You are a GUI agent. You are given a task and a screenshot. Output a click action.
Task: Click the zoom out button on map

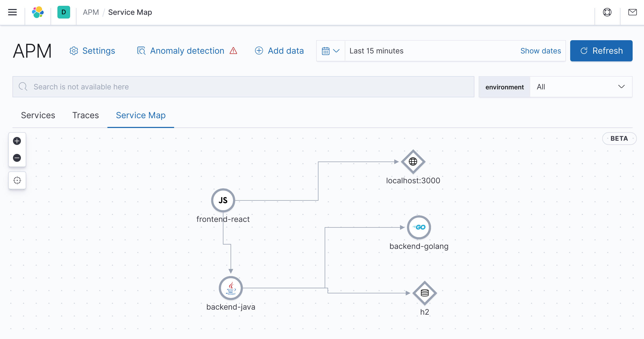[x=17, y=158]
